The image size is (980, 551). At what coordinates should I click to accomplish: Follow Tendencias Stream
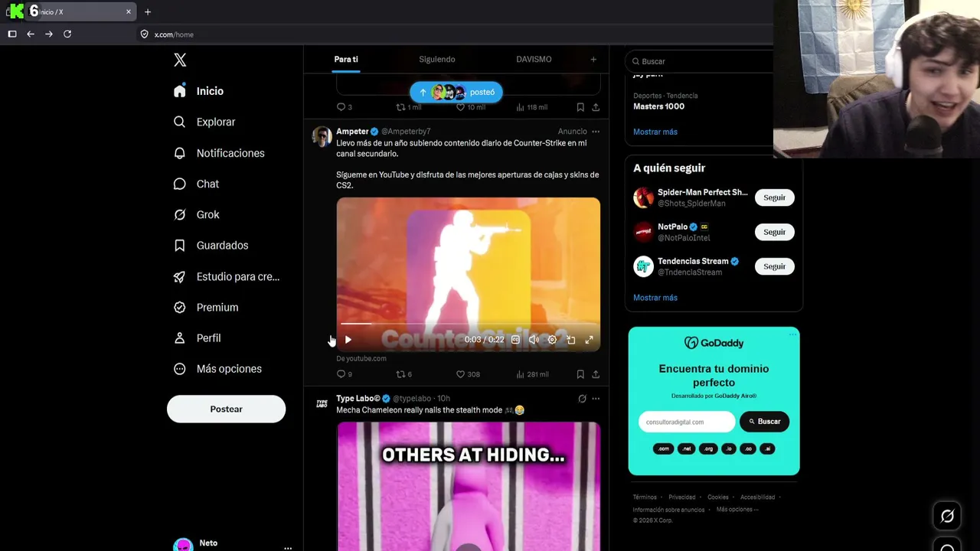[774, 266]
